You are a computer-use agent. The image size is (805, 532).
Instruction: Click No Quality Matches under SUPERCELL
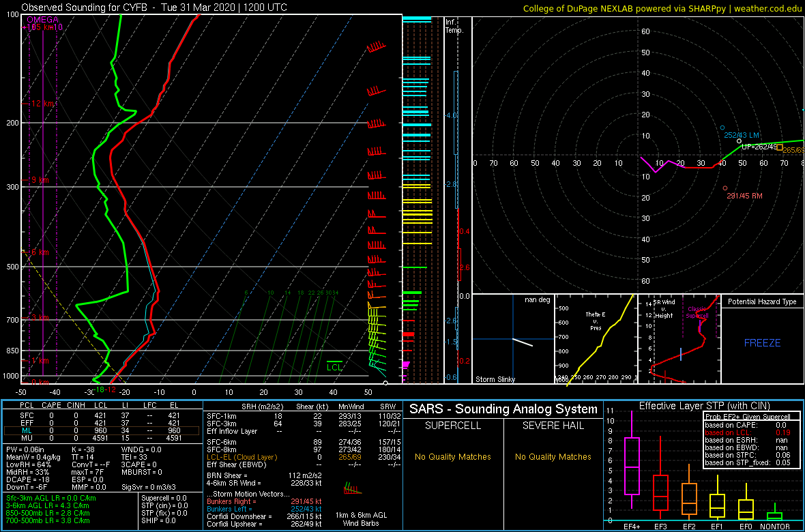[453, 456]
